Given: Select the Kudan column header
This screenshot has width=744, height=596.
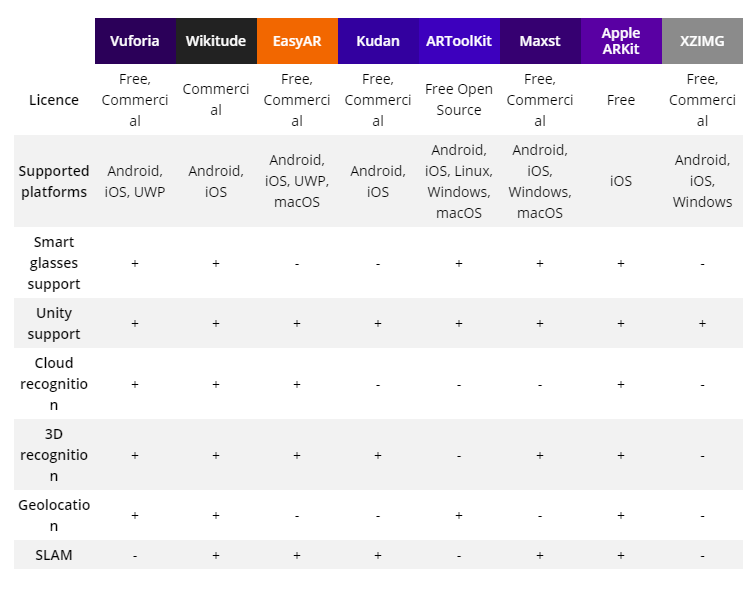Looking at the screenshot, I should (x=378, y=41).
